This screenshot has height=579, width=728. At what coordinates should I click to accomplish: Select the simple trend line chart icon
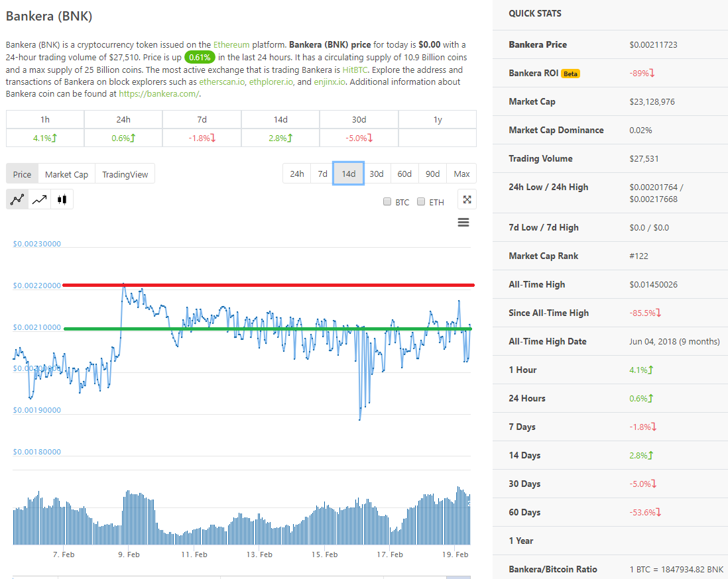(x=40, y=199)
